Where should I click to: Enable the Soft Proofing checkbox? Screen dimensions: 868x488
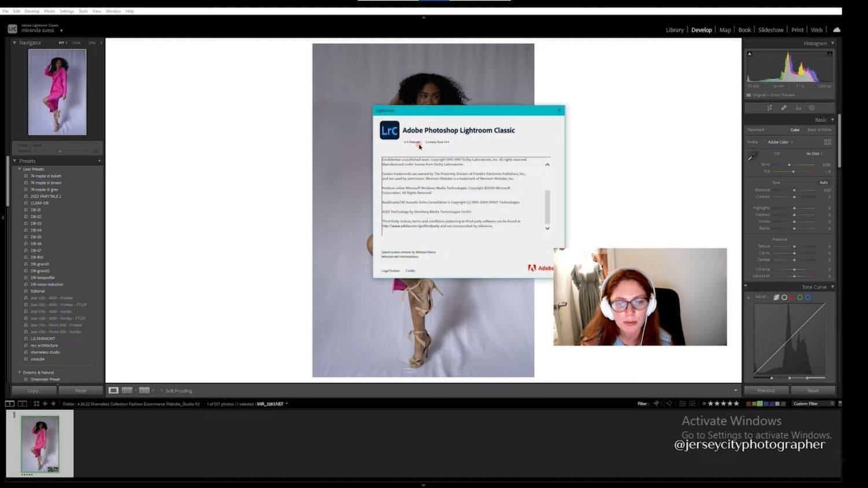(x=161, y=391)
